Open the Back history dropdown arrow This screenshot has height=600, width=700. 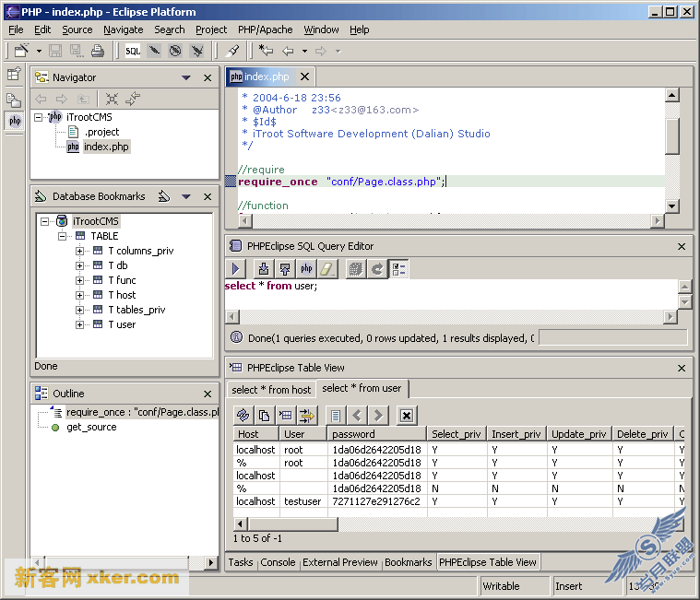click(x=304, y=52)
